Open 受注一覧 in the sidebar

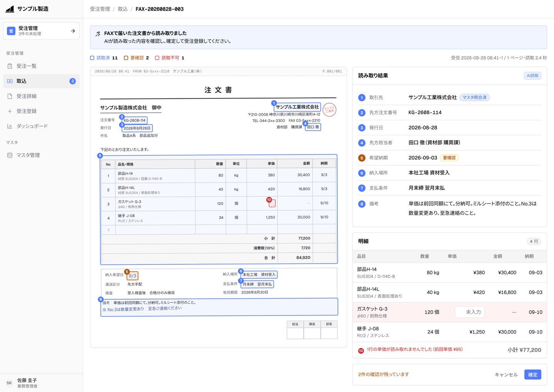click(41, 66)
